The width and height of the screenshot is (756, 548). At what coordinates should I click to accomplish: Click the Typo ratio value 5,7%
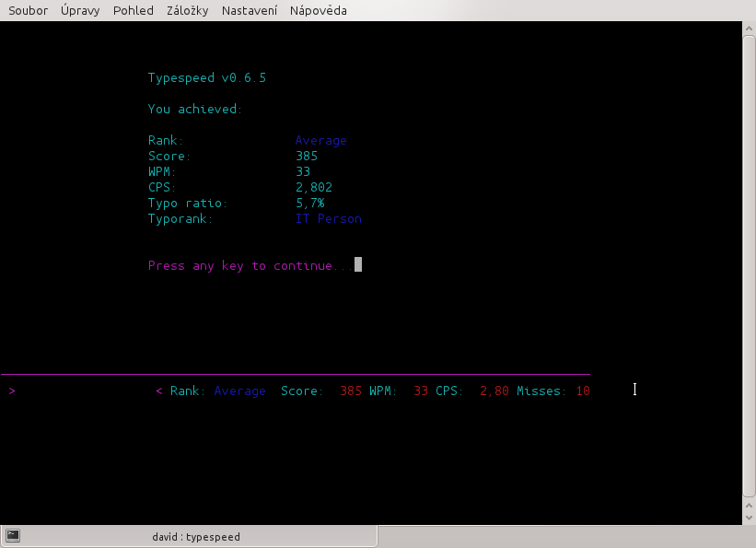pos(310,204)
